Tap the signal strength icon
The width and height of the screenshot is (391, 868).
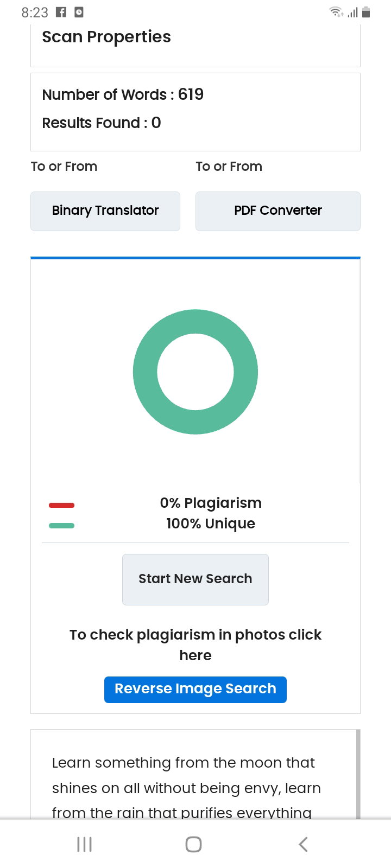click(352, 12)
